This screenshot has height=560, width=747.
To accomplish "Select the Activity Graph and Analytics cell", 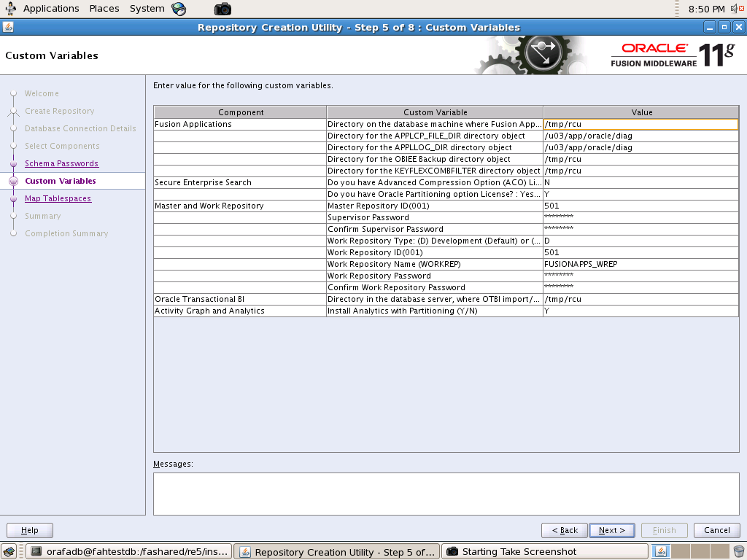I will click(240, 311).
